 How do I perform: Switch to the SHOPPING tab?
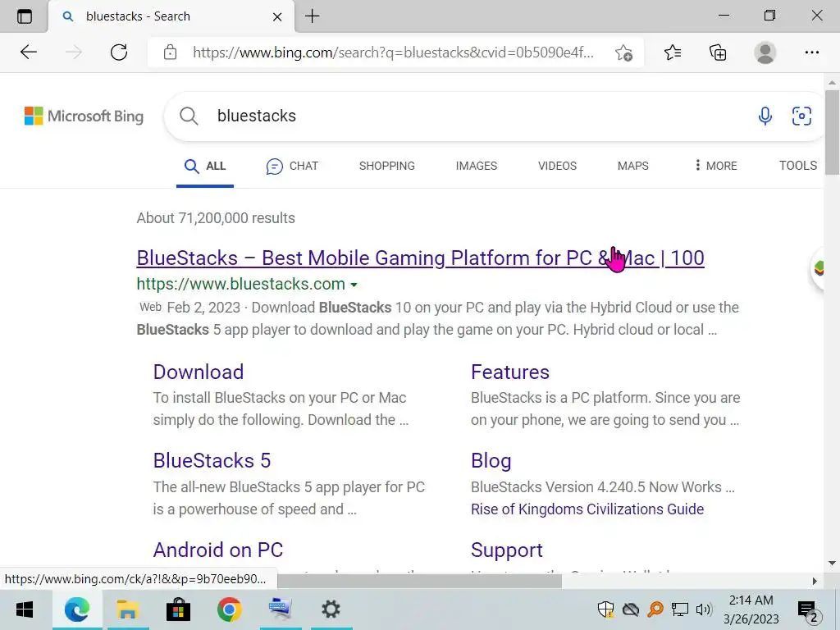click(x=387, y=166)
